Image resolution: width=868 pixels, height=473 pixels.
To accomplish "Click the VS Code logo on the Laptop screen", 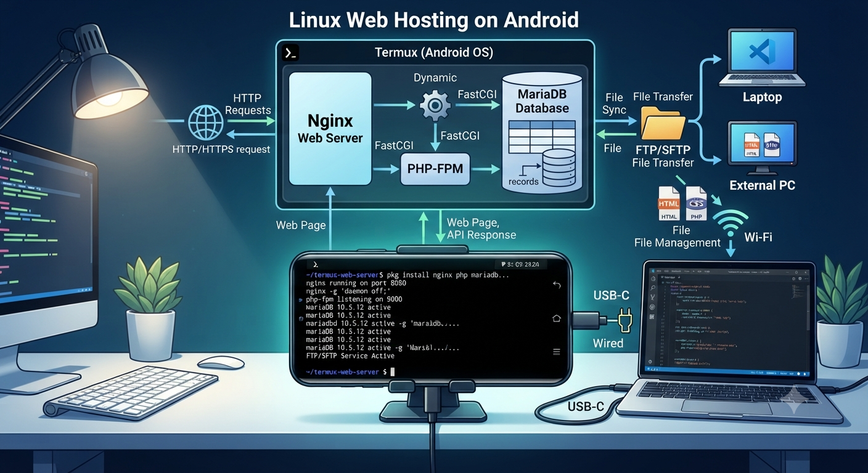I will coord(761,52).
